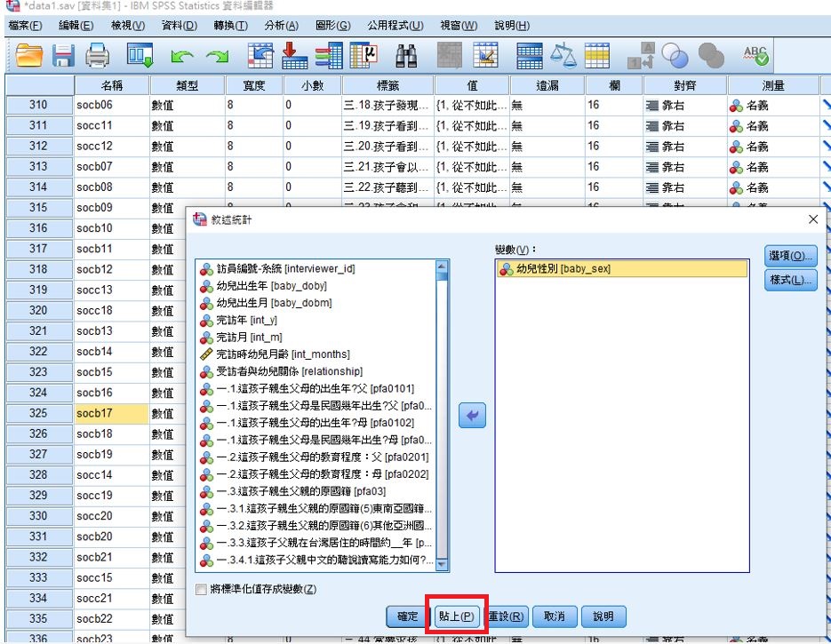The image size is (831, 644).
Task: Click row 310 header in variable view
Action: 38,106
